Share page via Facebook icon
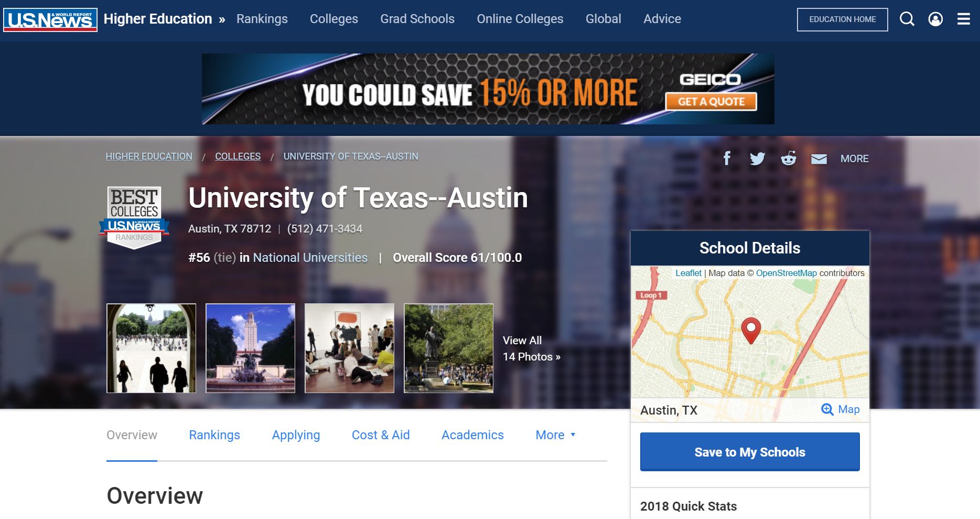Image resolution: width=980 pixels, height=519 pixels. pos(727,158)
